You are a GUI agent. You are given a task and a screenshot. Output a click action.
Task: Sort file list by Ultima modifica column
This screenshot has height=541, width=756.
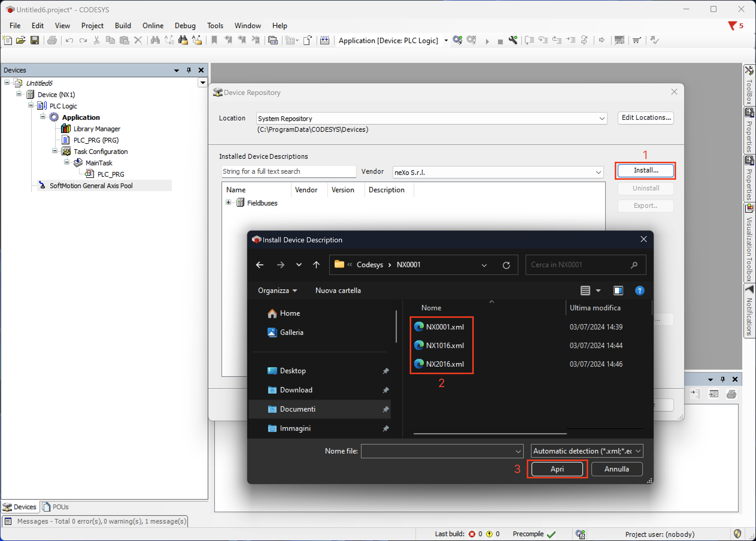[595, 308]
